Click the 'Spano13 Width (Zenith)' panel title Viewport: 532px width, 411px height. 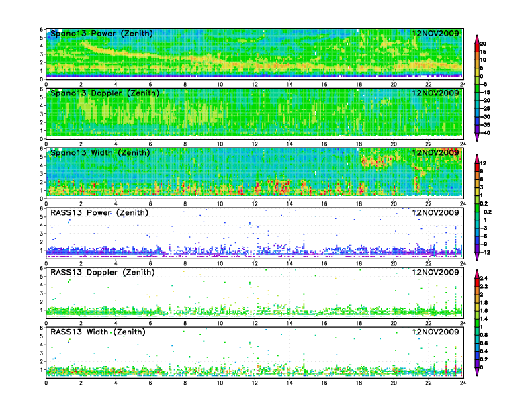[x=100, y=153]
